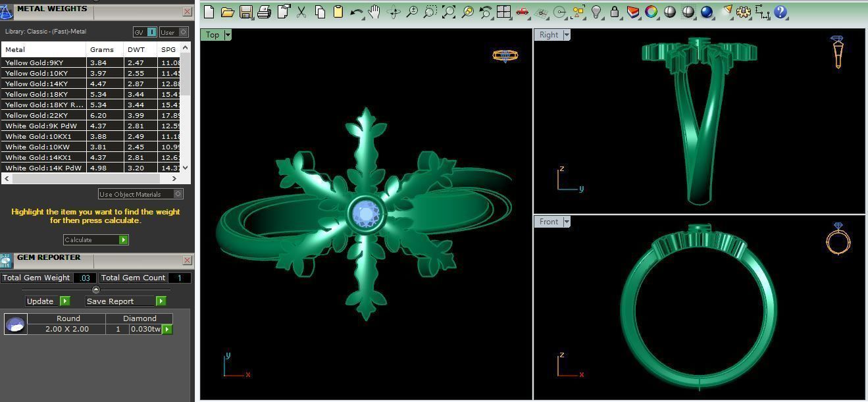Image resolution: width=868 pixels, height=402 pixels.
Task: Click the Undo view change icon
Action: click(x=486, y=12)
